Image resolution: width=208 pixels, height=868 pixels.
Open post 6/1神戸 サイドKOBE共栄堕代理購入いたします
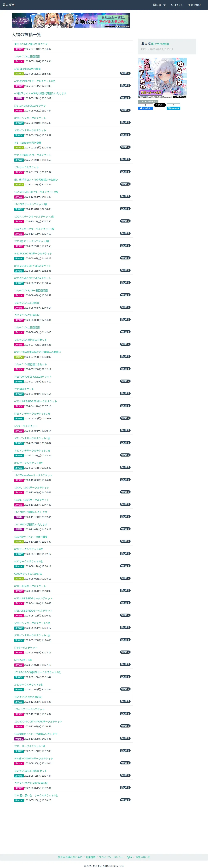(40, 93)
